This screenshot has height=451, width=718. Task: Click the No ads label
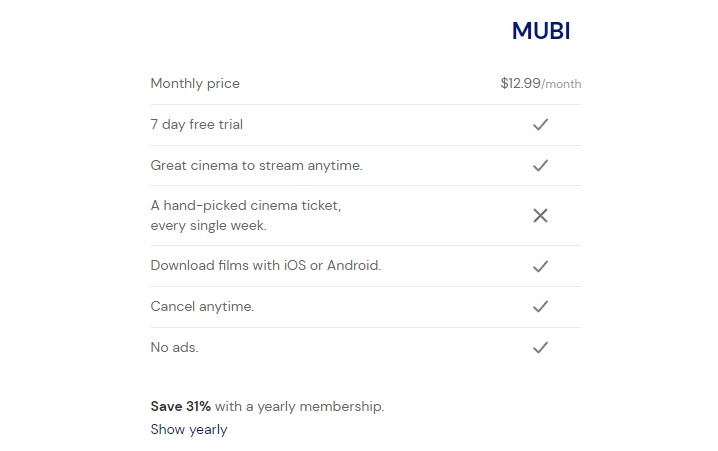coord(174,347)
